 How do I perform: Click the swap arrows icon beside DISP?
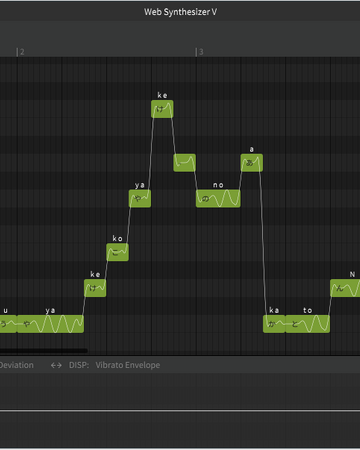pyautogui.click(x=56, y=365)
